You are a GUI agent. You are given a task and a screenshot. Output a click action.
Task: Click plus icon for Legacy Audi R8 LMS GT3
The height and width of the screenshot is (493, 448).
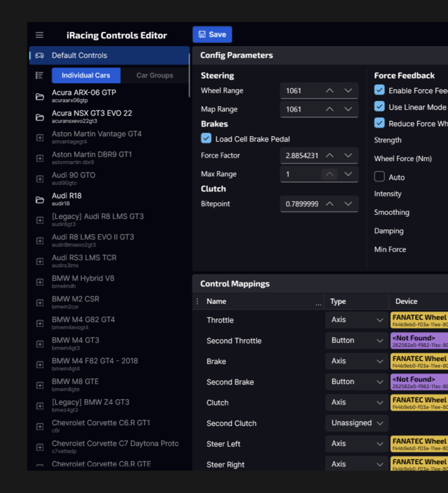[x=39, y=220]
